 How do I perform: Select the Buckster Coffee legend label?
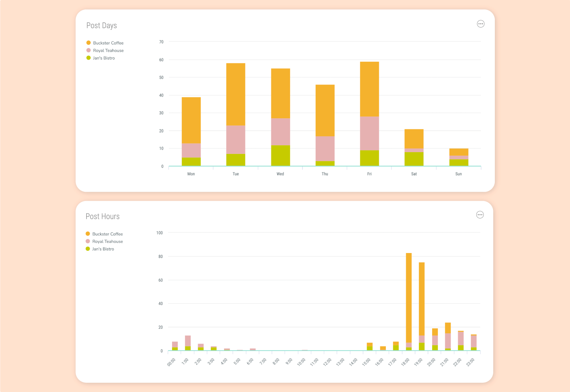pos(108,43)
